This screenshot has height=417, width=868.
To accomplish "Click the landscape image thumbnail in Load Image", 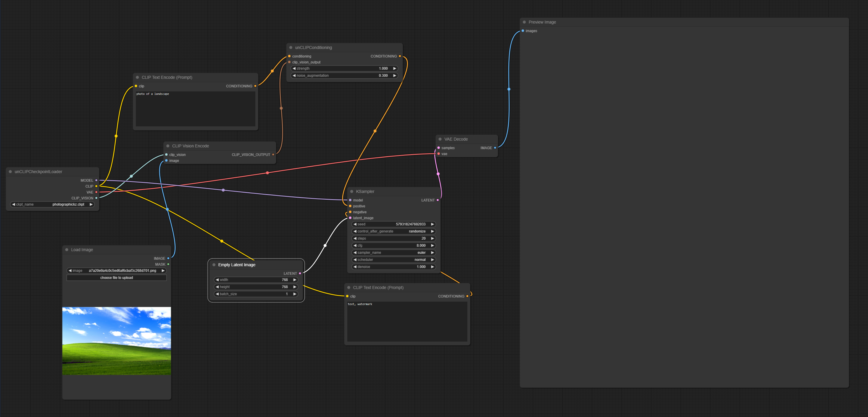I will [x=117, y=341].
